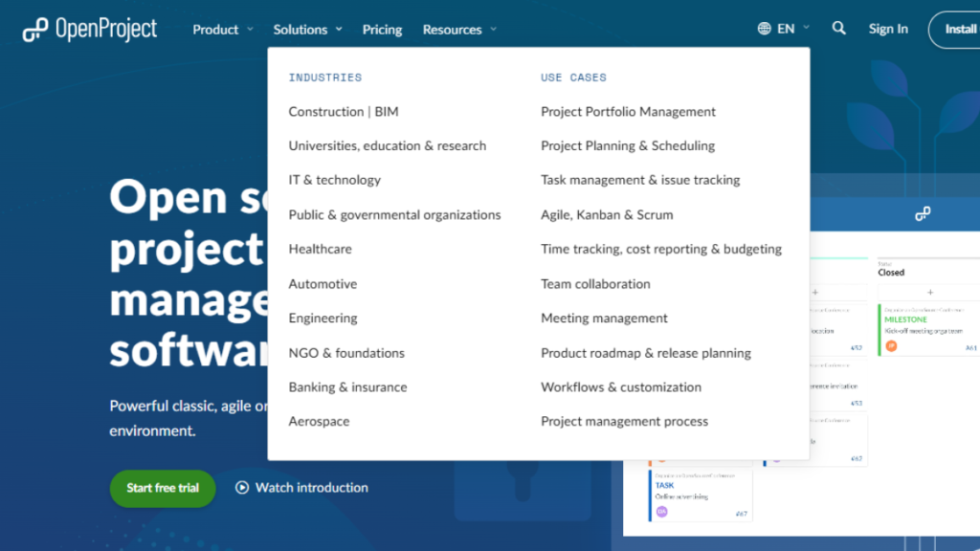Open Product roadmap & release planning
Image resolution: width=980 pixels, height=551 pixels.
[x=646, y=353]
